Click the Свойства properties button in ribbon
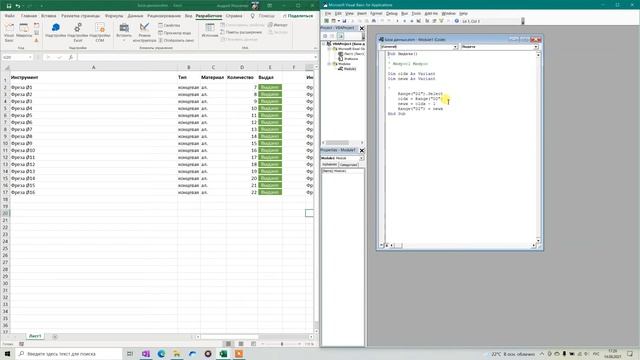Viewport: 640px width, 360px height. coord(169,25)
